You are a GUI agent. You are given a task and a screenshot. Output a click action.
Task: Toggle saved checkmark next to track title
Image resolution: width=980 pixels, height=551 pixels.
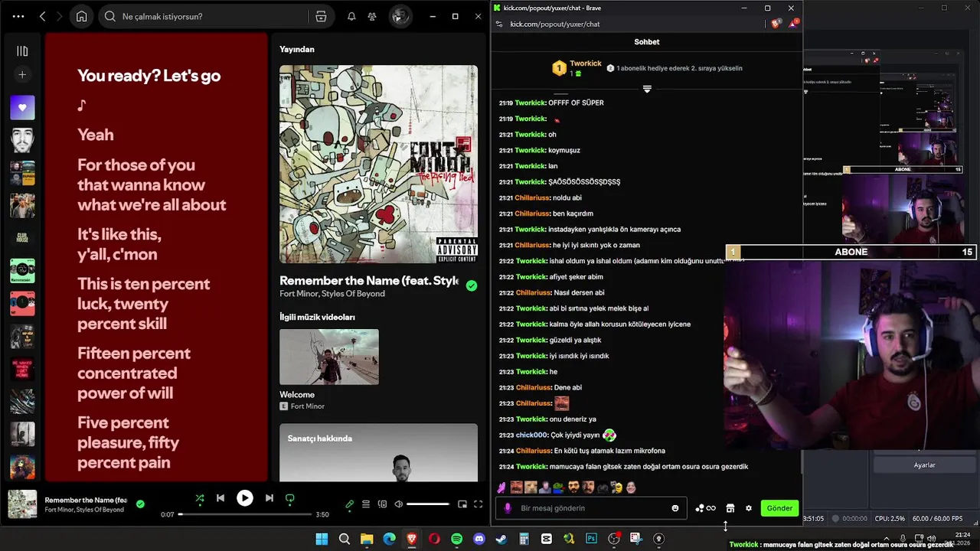point(472,285)
